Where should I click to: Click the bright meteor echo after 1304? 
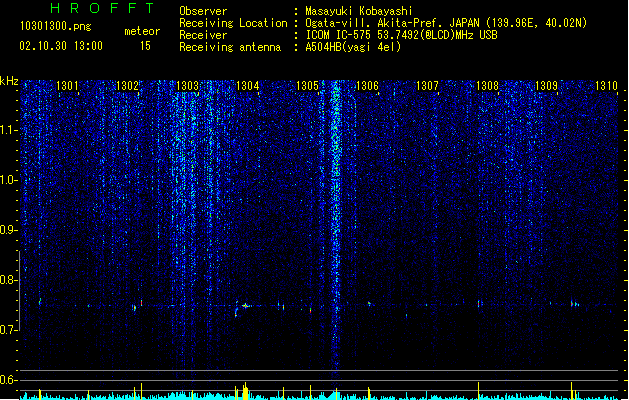click(245, 306)
